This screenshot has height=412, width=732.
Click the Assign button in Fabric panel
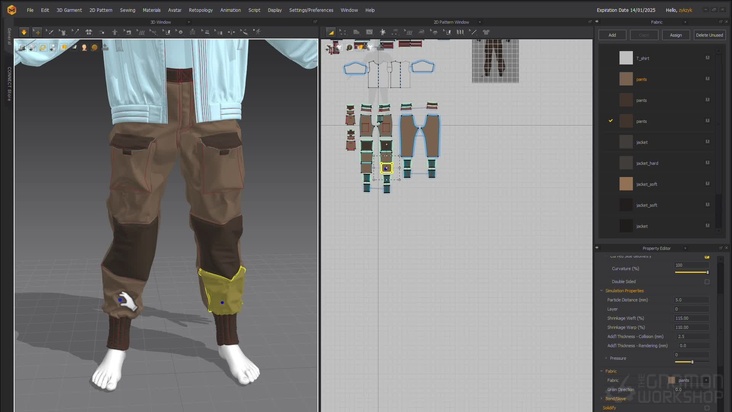click(x=676, y=35)
